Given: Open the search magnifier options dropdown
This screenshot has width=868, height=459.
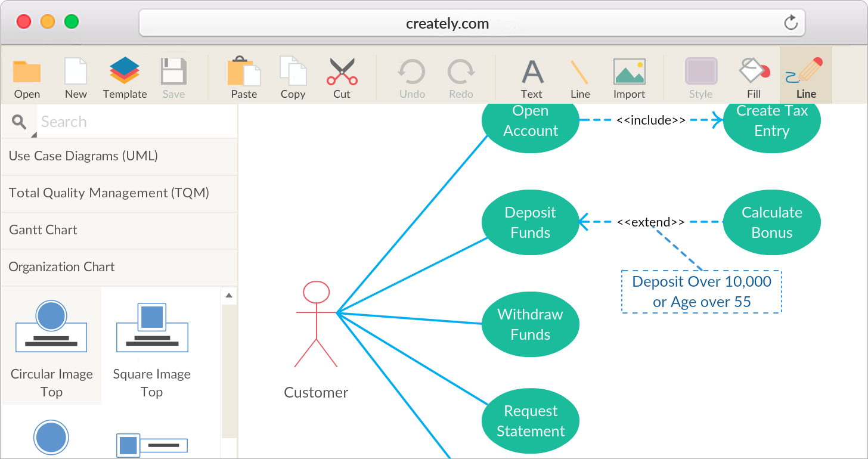Looking at the screenshot, I should [20, 122].
